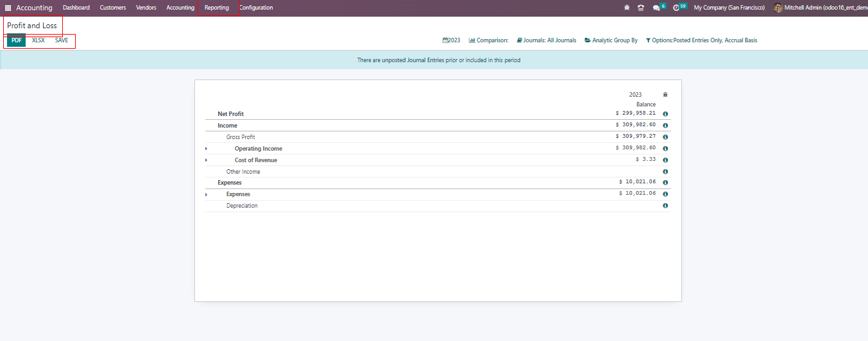Open the apps grid menu icon
Screen dimensions: 868x341
8,8
